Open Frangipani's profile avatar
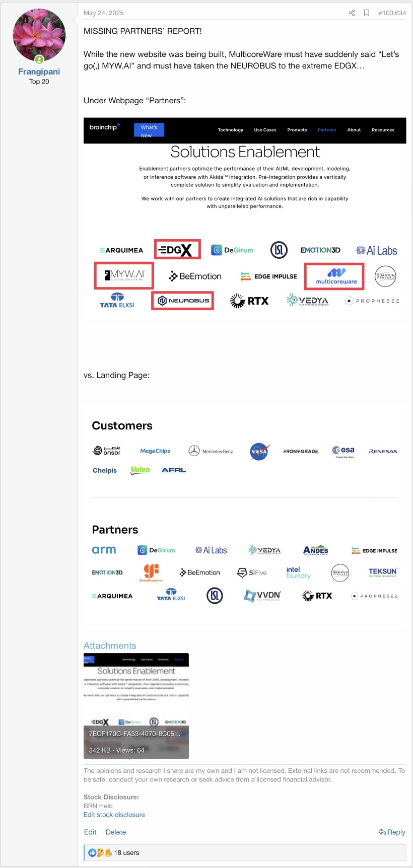The height and width of the screenshot is (868, 413). tap(39, 35)
